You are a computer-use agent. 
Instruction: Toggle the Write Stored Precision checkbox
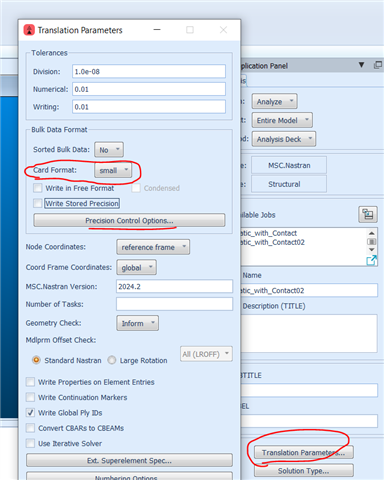tap(38, 203)
